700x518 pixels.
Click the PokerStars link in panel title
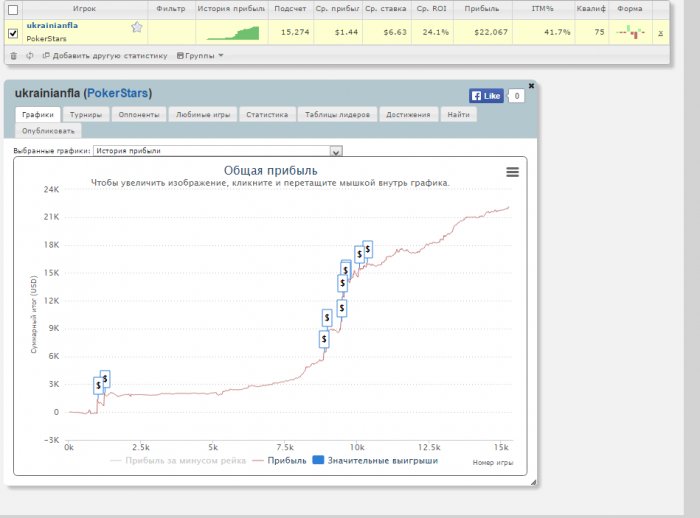(117, 93)
